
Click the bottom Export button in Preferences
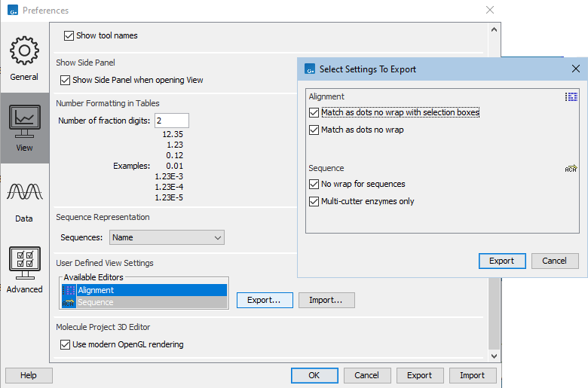tap(420, 376)
